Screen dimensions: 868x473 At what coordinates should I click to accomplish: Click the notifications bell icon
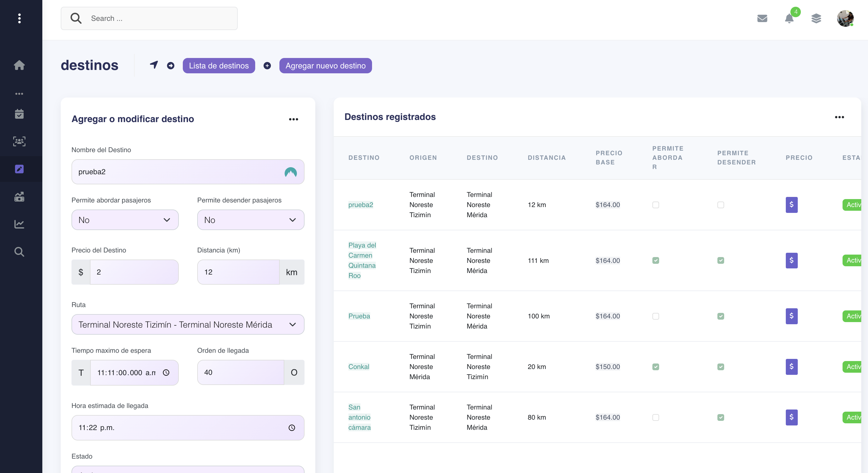click(789, 18)
